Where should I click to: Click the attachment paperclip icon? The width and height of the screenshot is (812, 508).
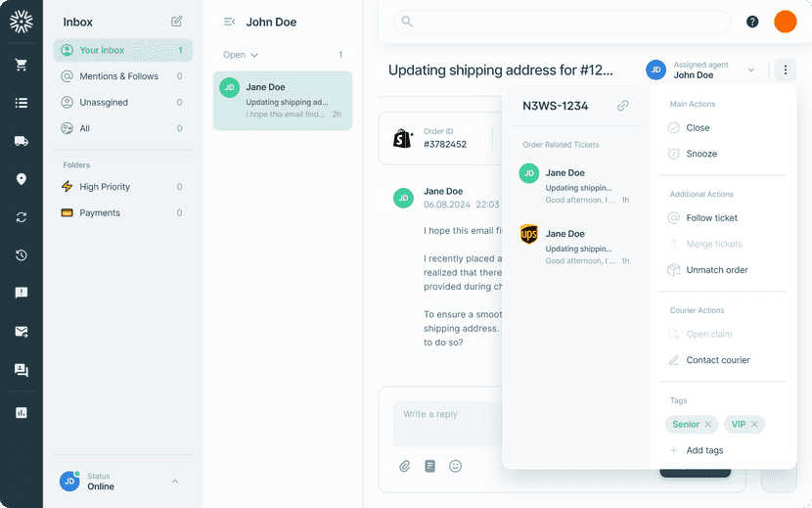point(404,466)
